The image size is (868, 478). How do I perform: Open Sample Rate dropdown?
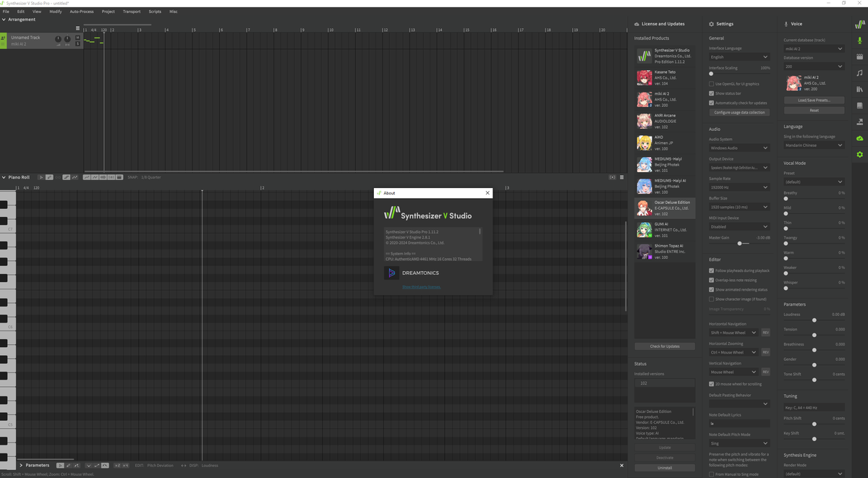tap(739, 187)
